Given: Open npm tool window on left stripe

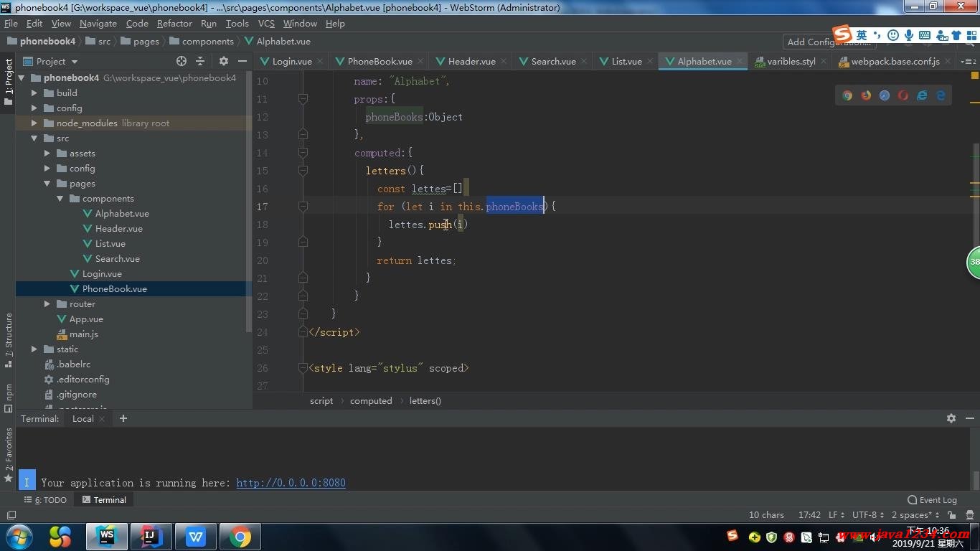Looking at the screenshot, I should click(x=9, y=397).
